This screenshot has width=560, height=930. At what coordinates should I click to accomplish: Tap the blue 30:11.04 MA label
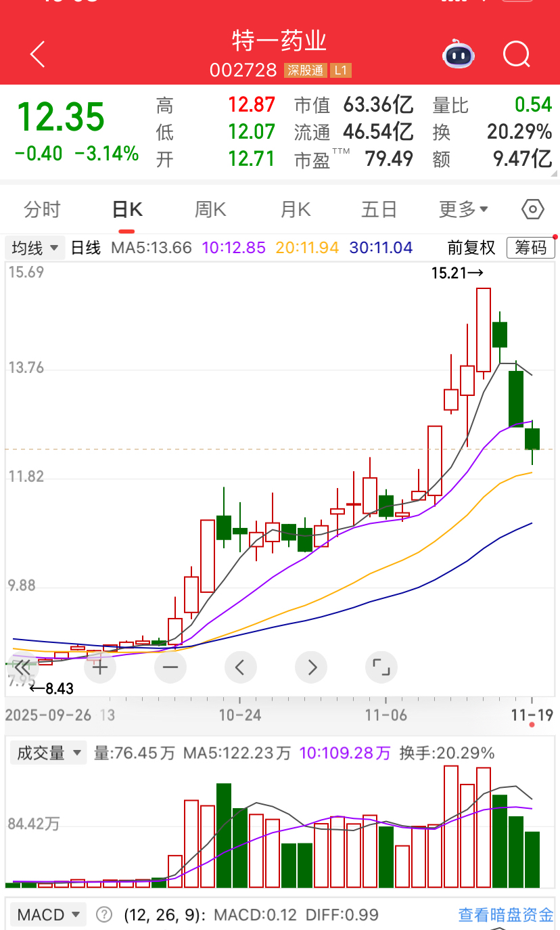(x=381, y=248)
